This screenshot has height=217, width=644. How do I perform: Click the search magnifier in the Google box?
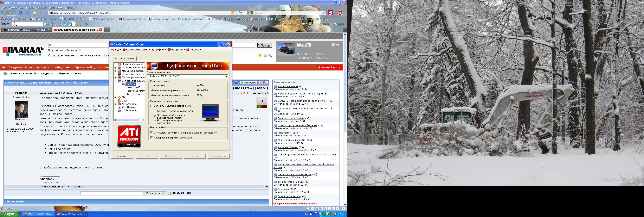(x=324, y=13)
